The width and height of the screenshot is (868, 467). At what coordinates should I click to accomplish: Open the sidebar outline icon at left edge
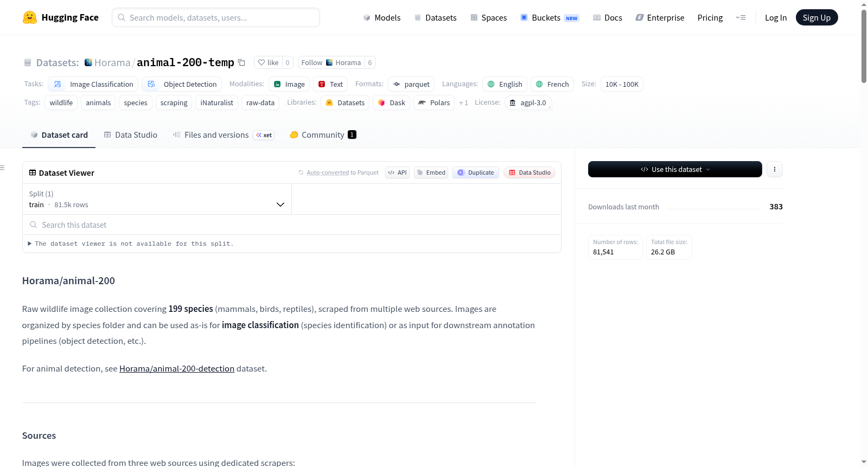point(2,168)
